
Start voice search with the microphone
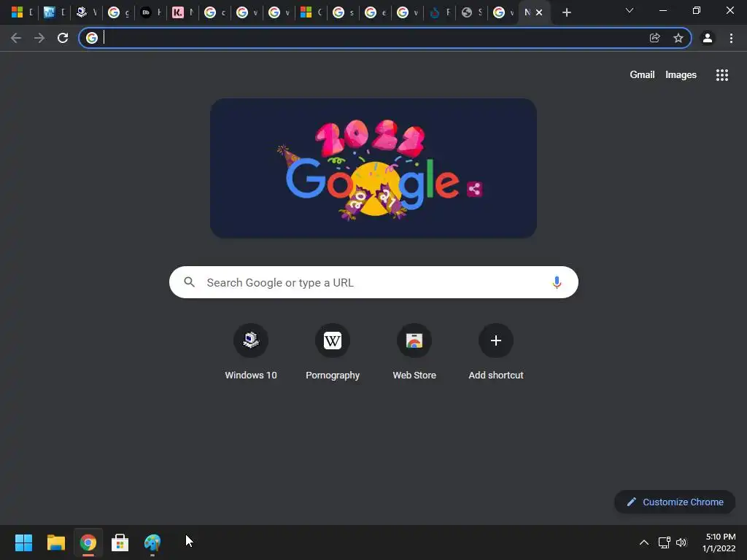pyautogui.click(x=557, y=282)
